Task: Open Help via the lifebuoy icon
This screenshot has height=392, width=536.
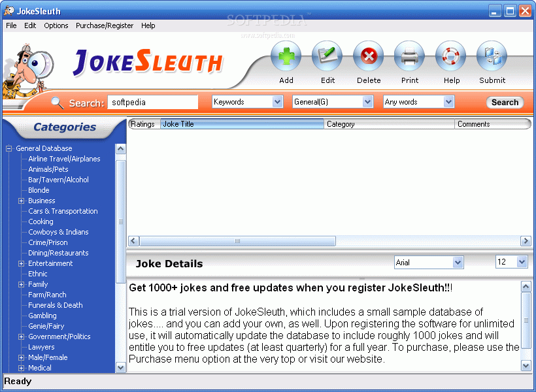Action: (x=450, y=56)
